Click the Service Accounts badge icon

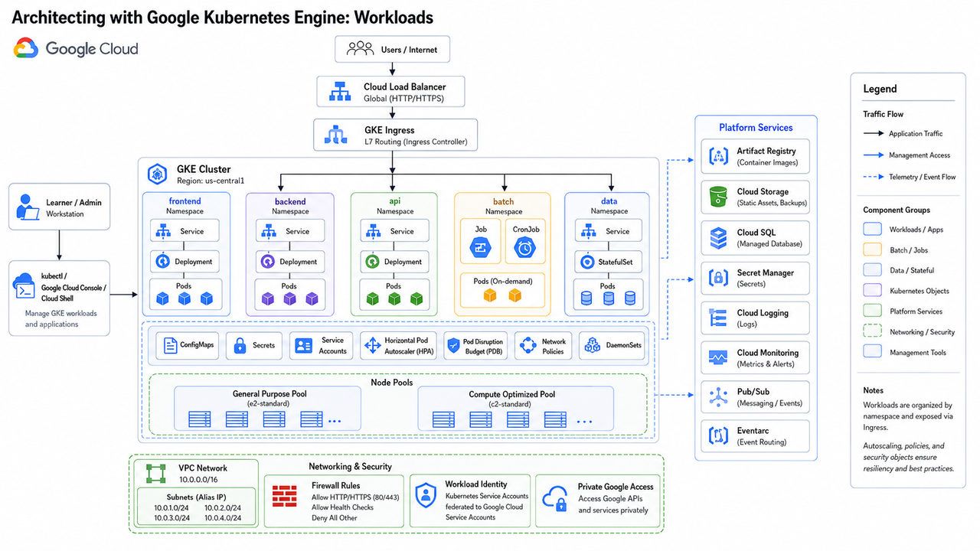pos(304,346)
